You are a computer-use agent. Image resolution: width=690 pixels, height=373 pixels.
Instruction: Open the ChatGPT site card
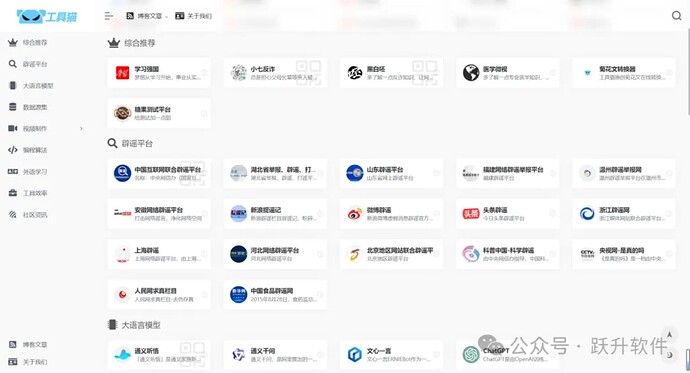coord(507,355)
